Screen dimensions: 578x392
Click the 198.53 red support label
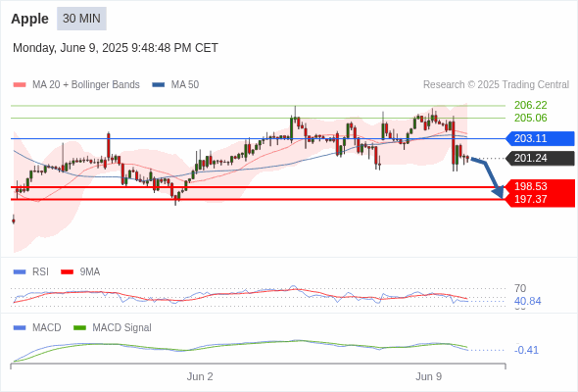coord(531,186)
